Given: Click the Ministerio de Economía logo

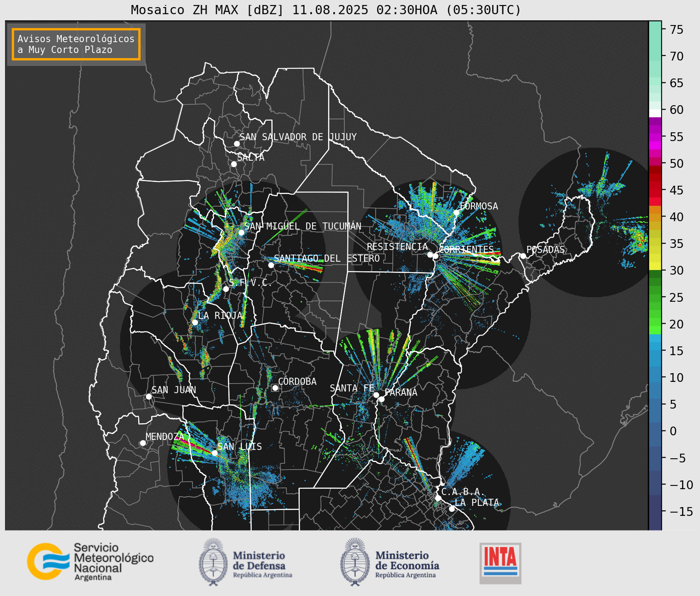Looking at the screenshot, I should coord(390,562).
